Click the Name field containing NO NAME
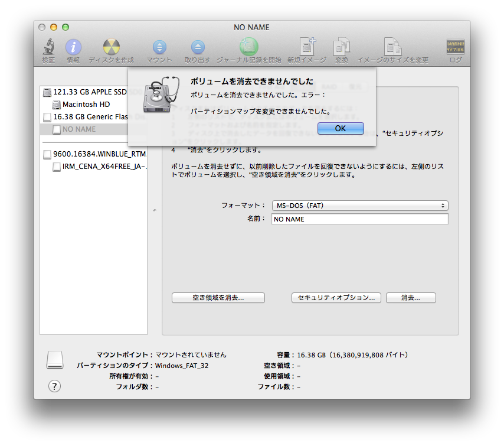Image resolution: width=504 pixels, height=446 pixels. (360, 219)
